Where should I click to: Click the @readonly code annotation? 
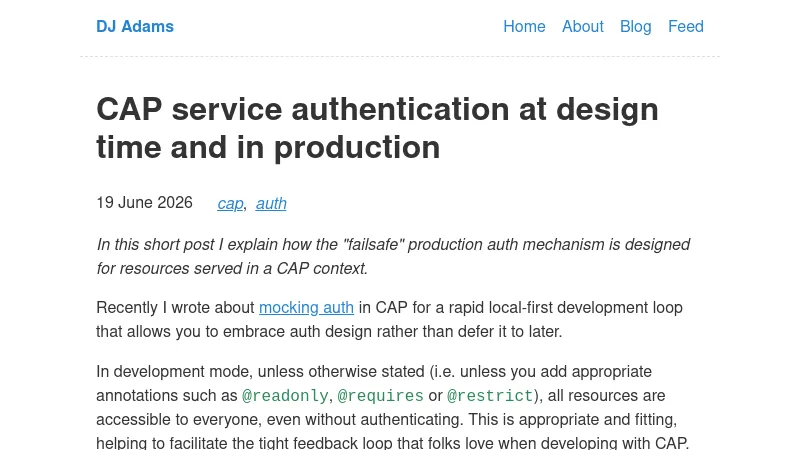(x=285, y=395)
